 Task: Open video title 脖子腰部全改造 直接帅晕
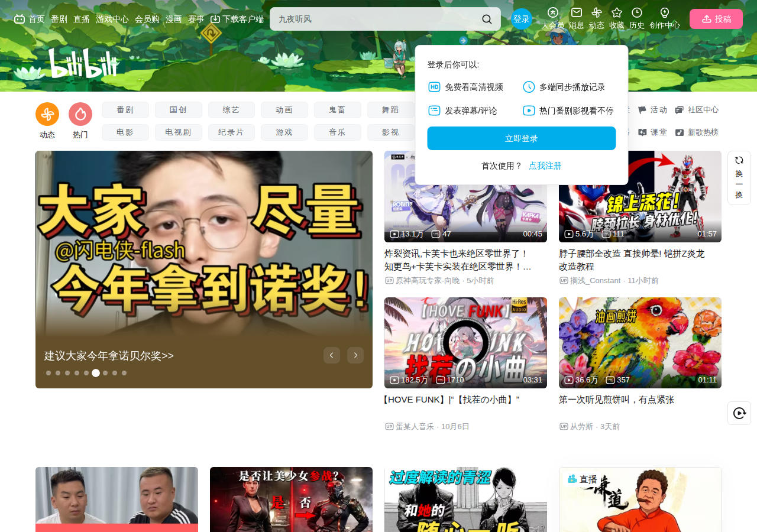pyautogui.click(x=632, y=260)
